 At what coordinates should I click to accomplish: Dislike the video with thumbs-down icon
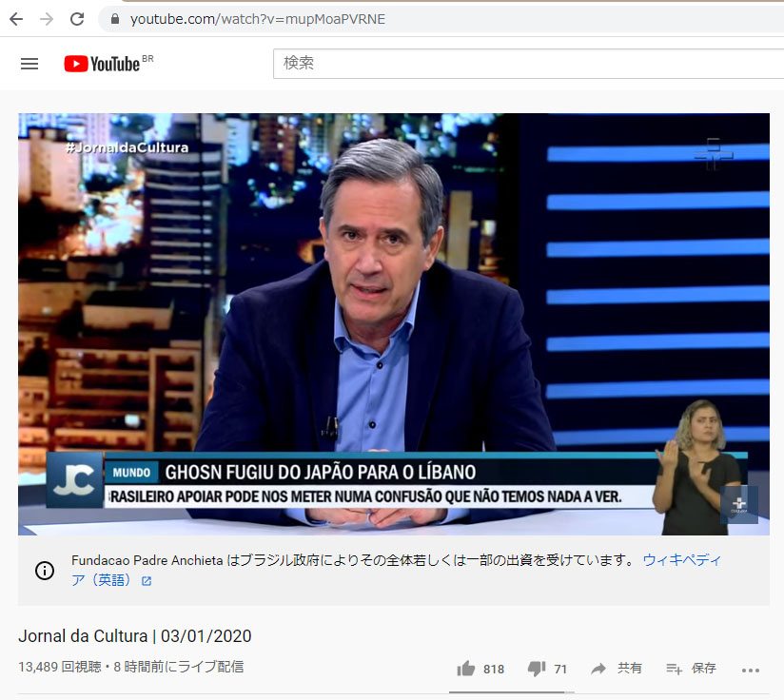tap(537, 669)
